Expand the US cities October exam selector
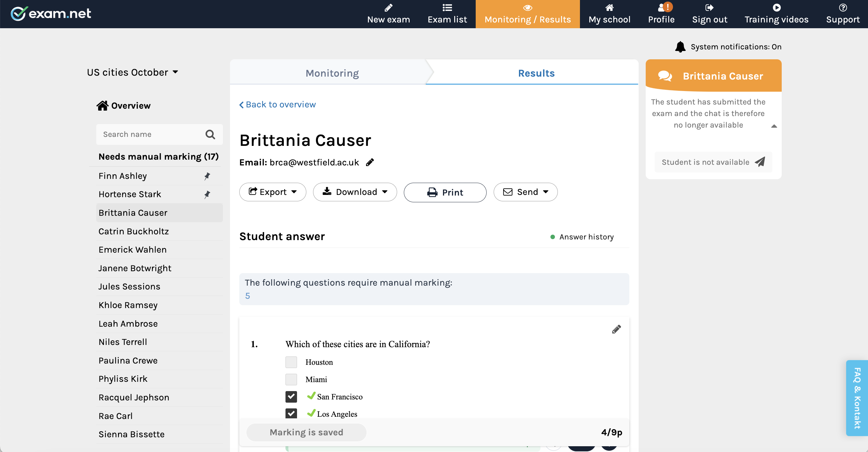The width and height of the screenshot is (868, 452). 175,72
